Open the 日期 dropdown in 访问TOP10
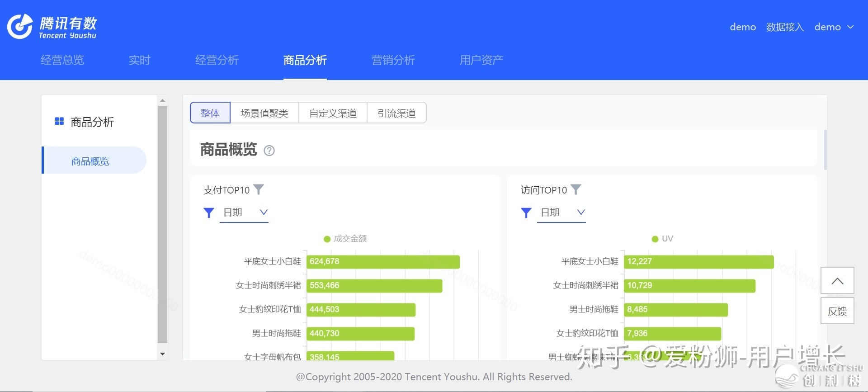This screenshot has width=868, height=392. 561,213
